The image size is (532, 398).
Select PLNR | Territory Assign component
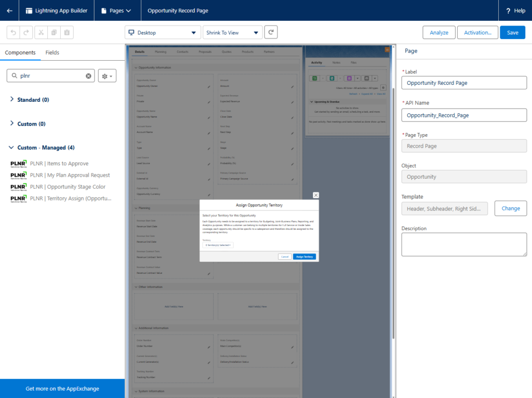coord(71,198)
